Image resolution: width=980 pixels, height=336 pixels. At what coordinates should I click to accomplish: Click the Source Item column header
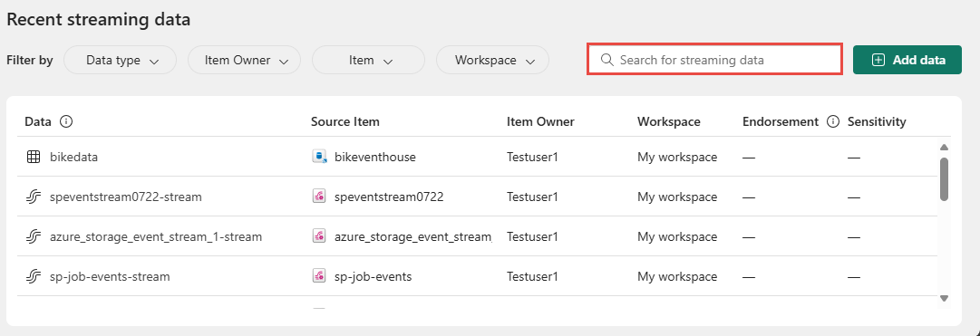pyautogui.click(x=345, y=121)
